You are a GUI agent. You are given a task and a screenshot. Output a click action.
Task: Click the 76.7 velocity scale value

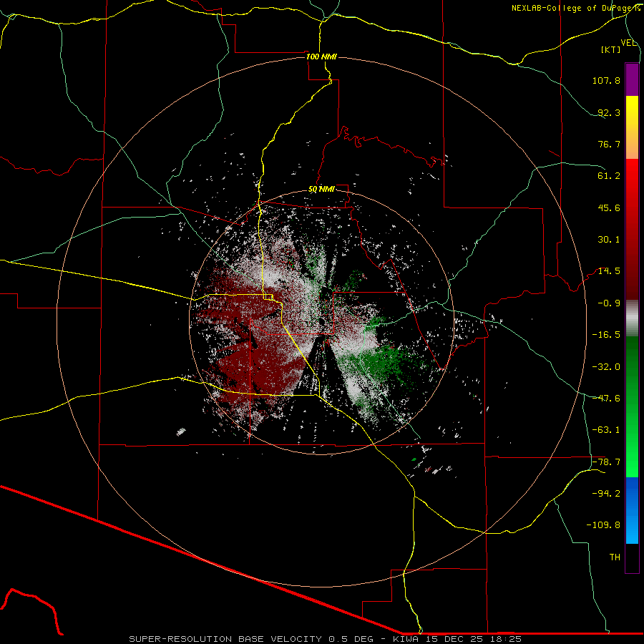pos(609,144)
